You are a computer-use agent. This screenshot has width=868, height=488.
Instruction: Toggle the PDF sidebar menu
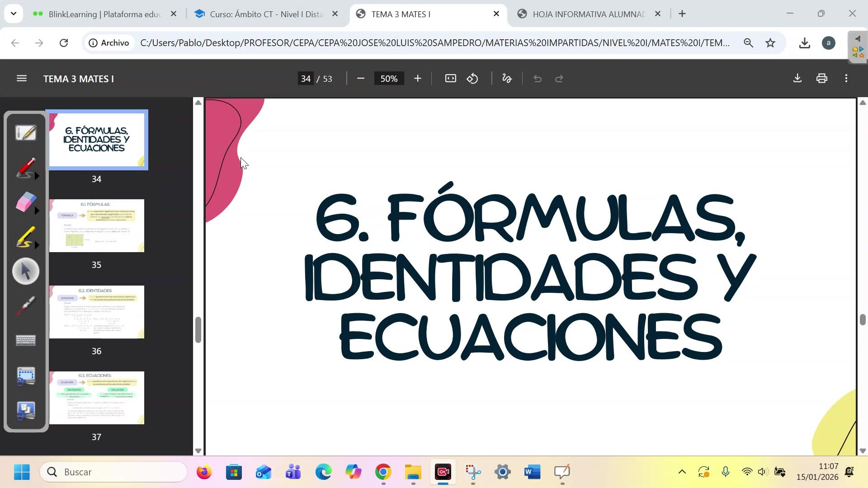21,79
